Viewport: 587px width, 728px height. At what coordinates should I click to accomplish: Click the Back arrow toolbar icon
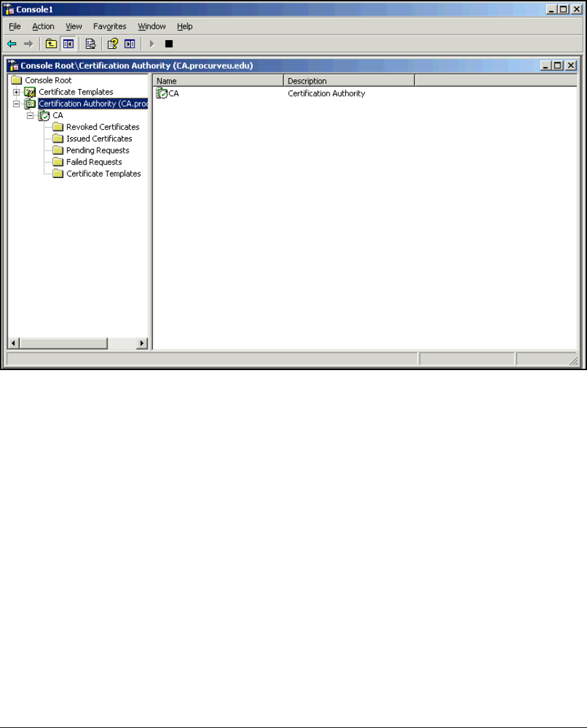12,44
